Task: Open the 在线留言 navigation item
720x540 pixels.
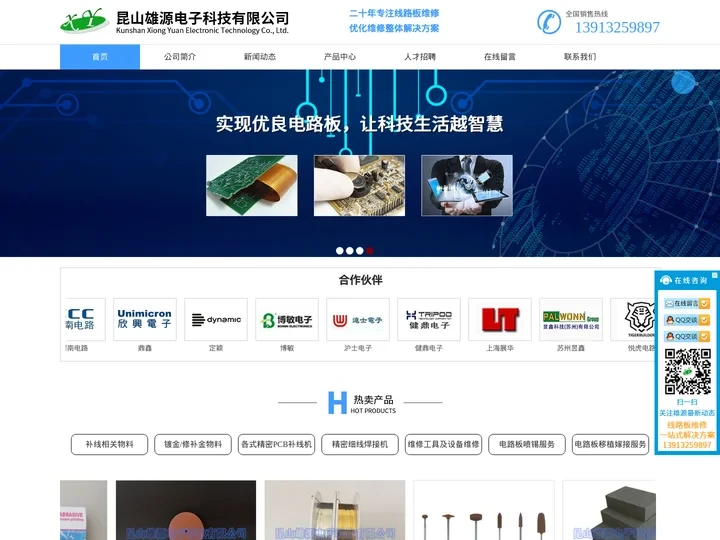Action: [500, 57]
